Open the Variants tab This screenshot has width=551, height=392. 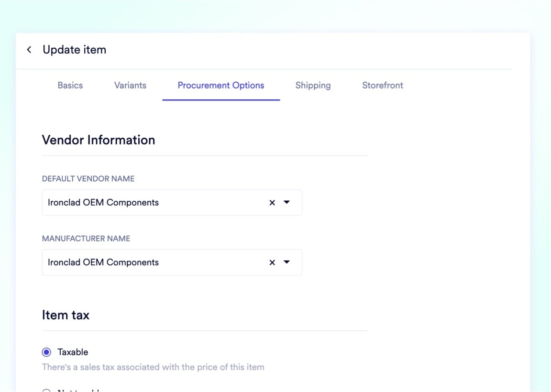[130, 86]
